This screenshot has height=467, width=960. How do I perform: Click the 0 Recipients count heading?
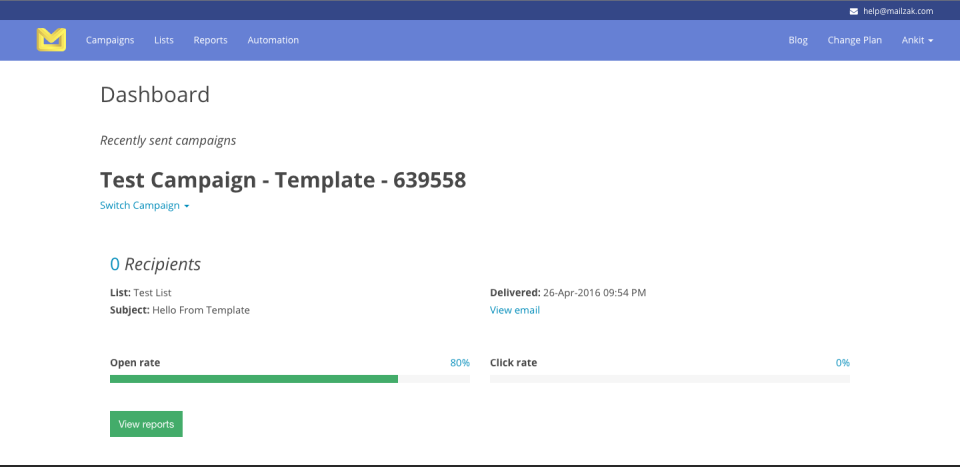pyautogui.click(x=156, y=264)
